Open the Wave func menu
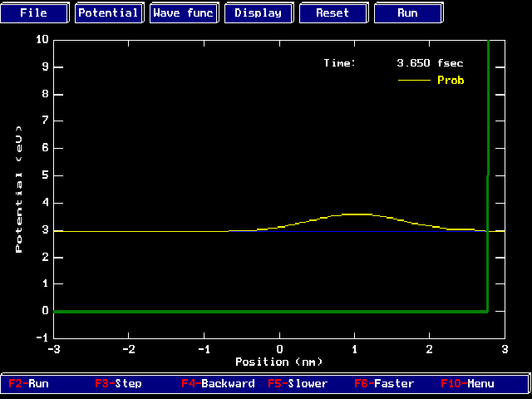532x399 pixels. (184, 13)
